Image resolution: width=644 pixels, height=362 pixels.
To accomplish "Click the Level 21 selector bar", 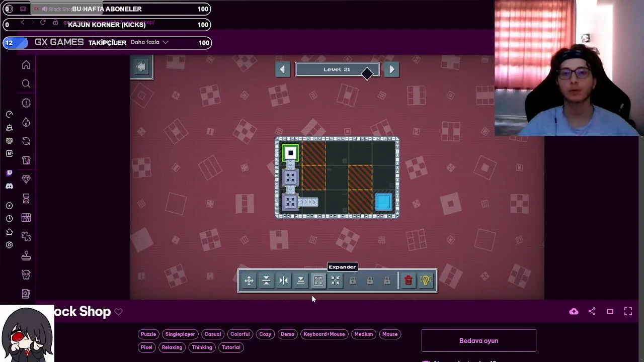I will pyautogui.click(x=337, y=69).
